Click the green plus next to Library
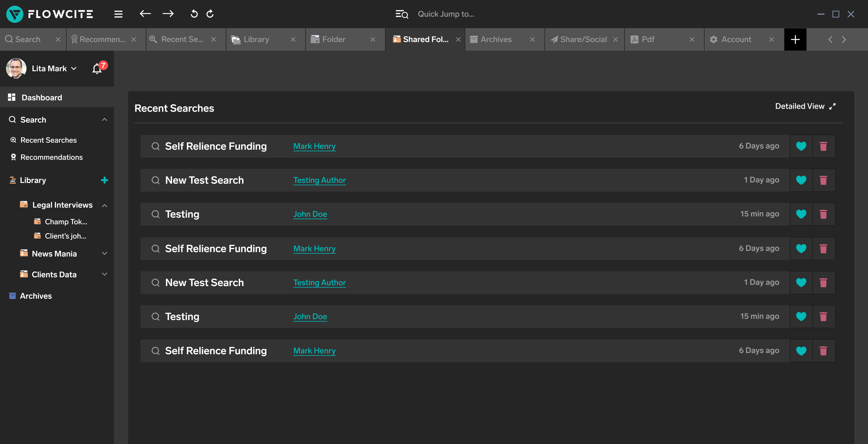Screen dimensions: 868x444 pyautogui.click(x=105, y=180)
